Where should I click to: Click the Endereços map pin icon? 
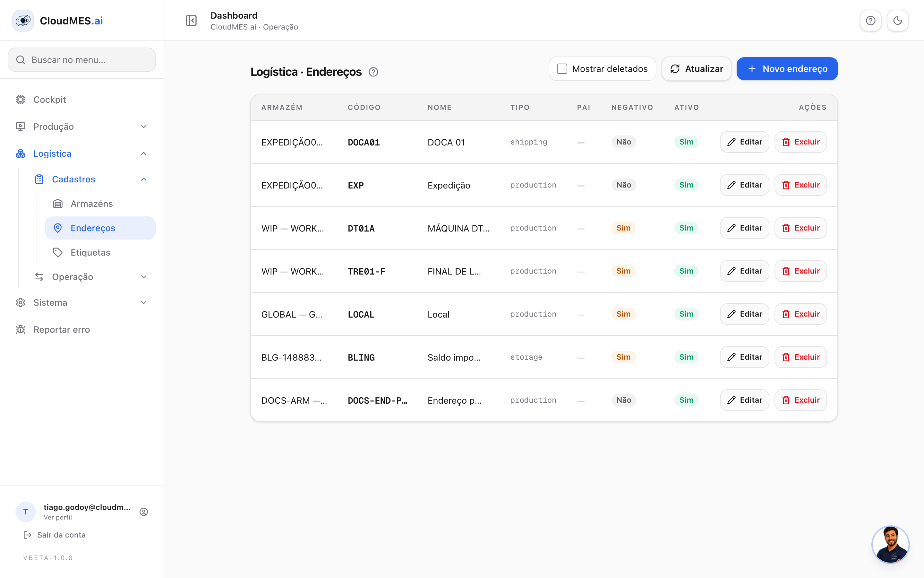pyautogui.click(x=58, y=228)
